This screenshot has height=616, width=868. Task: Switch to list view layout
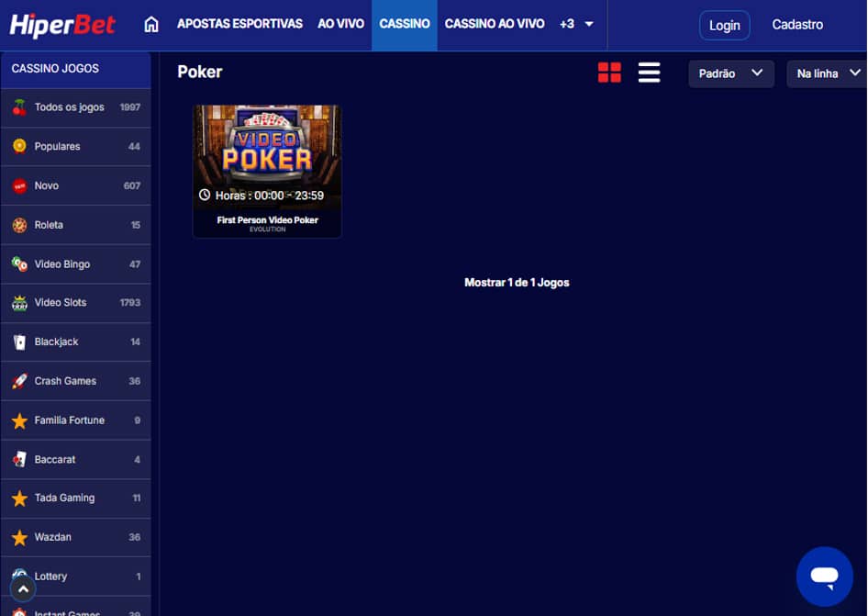click(x=649, y=72)
